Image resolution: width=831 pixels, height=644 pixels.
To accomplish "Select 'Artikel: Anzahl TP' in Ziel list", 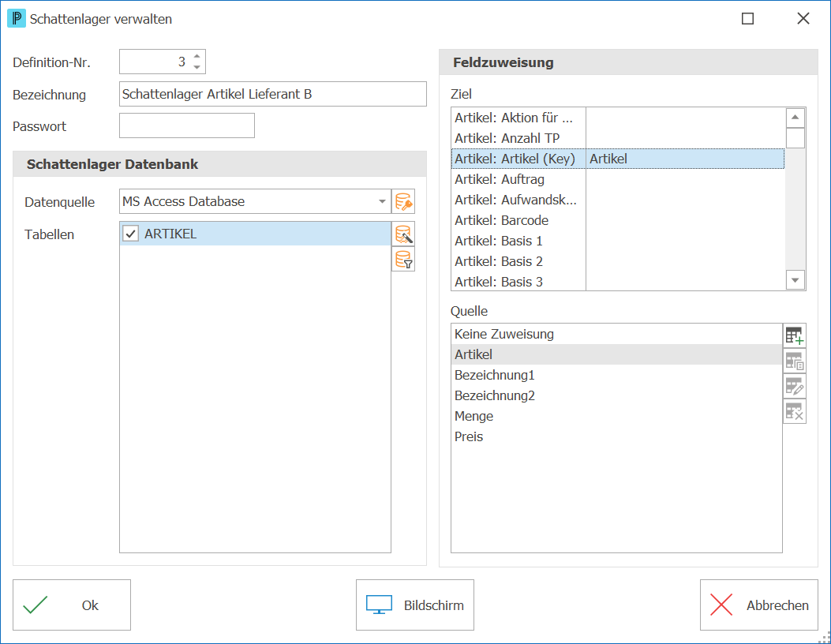I will click(x=618, y=138).
